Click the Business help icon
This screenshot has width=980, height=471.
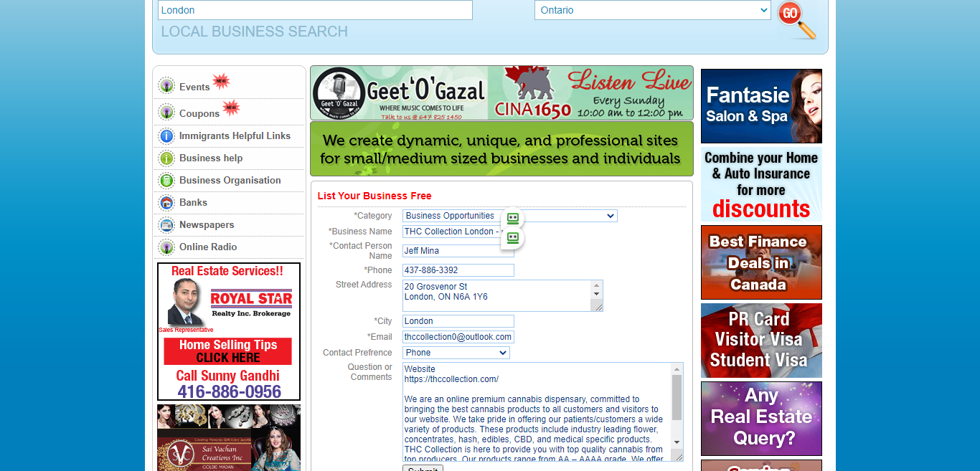pos(166,158)
